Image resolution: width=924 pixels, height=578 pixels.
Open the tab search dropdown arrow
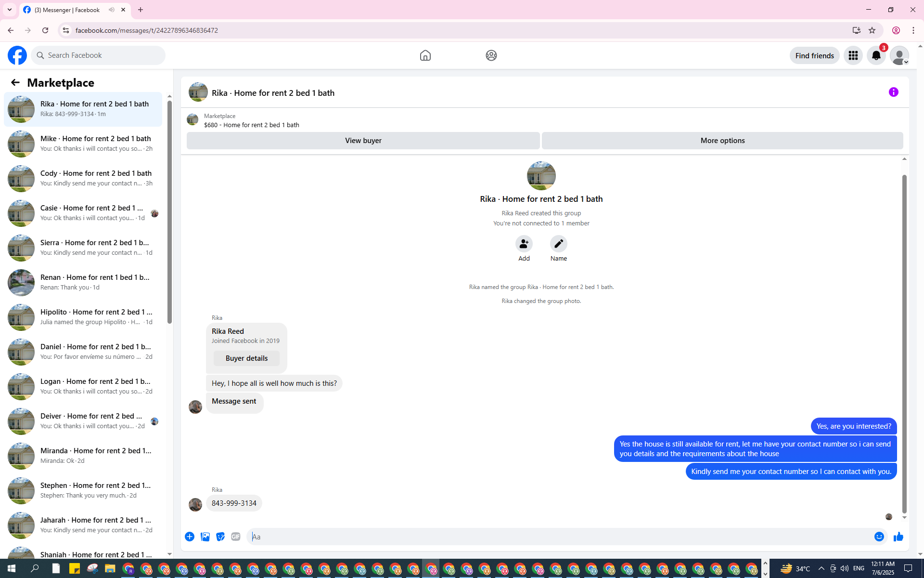(10, 10)
